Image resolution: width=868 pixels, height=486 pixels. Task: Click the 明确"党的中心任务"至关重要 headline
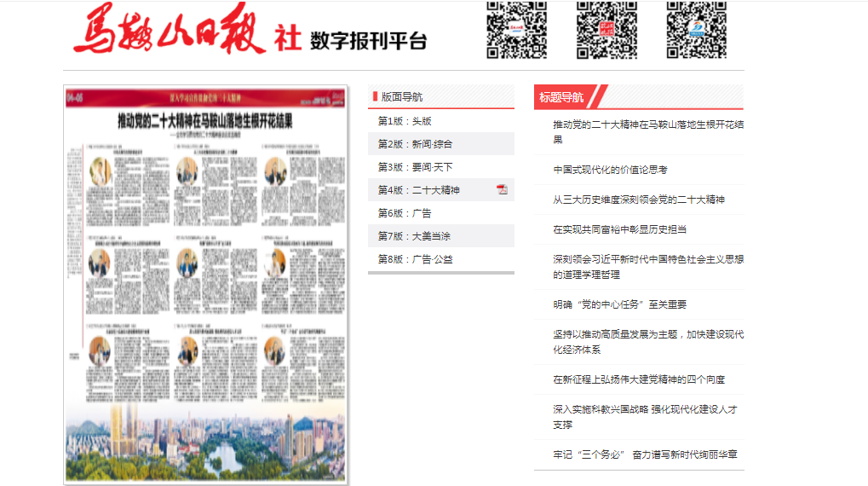619,304
